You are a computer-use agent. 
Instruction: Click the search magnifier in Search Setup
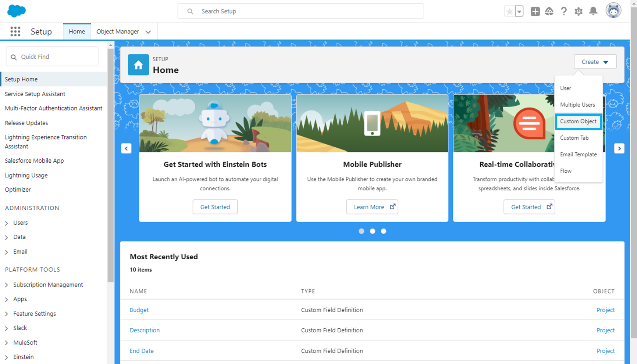point(190,11)
